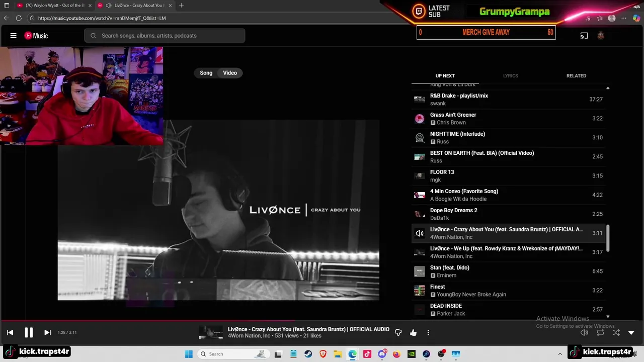Select Dope Boy Dreams 2 in queue

(x=508, y=214)
